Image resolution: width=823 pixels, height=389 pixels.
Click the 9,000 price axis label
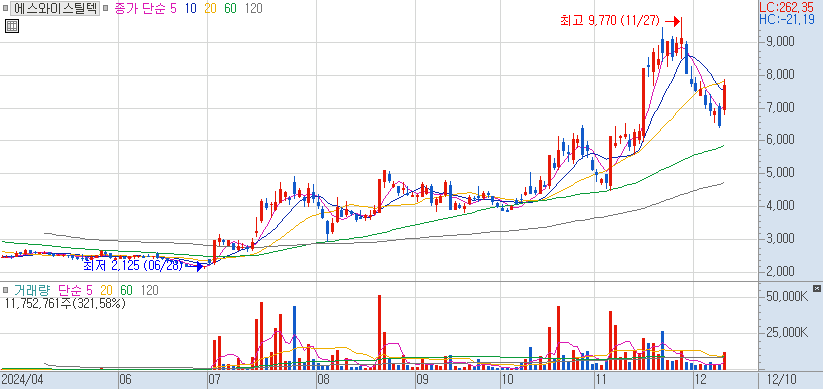(779, 42)
